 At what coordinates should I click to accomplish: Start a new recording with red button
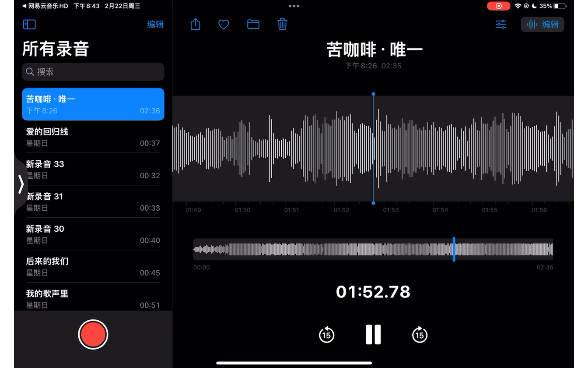coord(93,335)
